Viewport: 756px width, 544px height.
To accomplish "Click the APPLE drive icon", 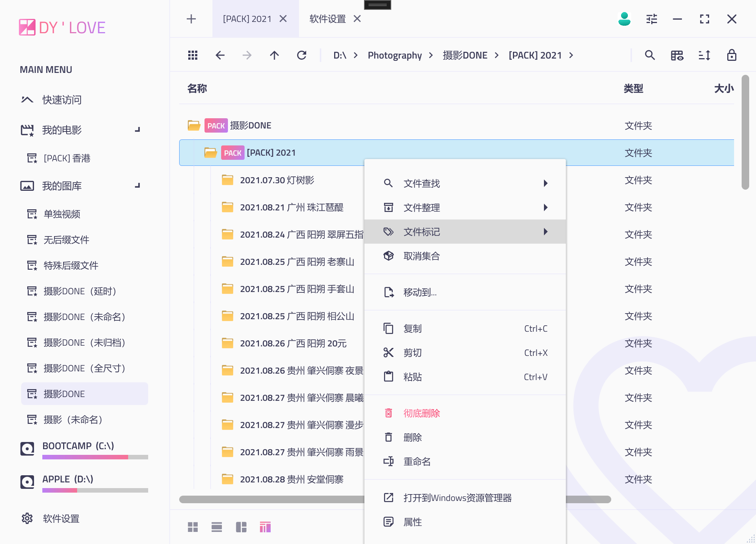I will tap(27, 482).
